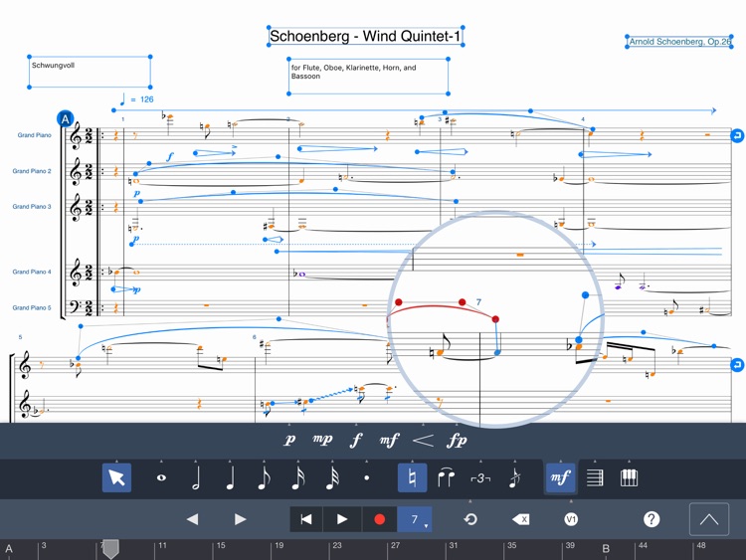
Task: Start playback with play button
Action: coord(341,519)
